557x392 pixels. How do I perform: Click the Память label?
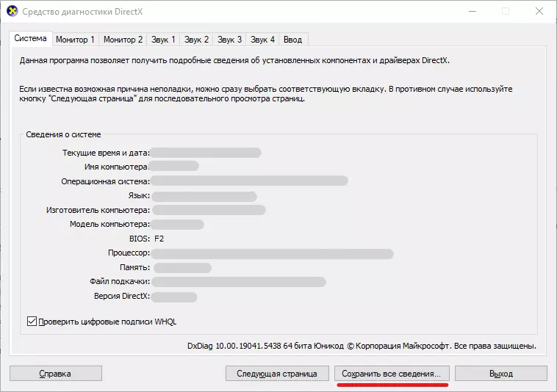pyautogui.click(x=134, y=267)
